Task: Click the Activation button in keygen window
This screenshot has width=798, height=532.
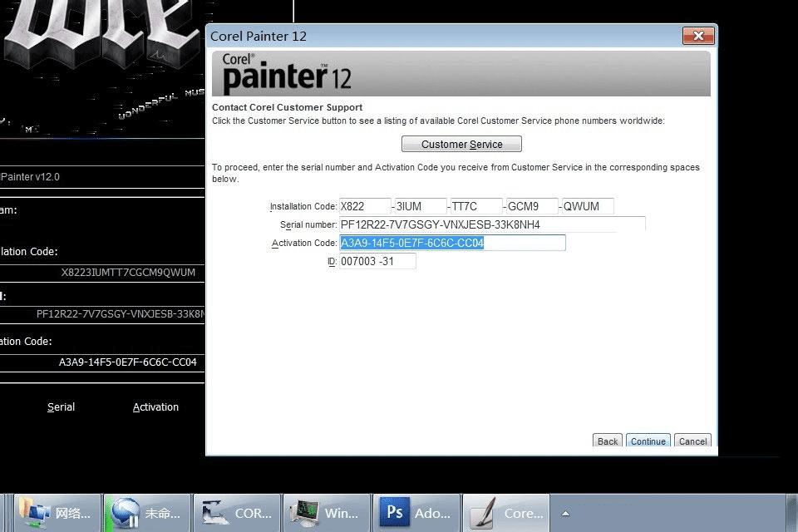Action: click(155, 406)
